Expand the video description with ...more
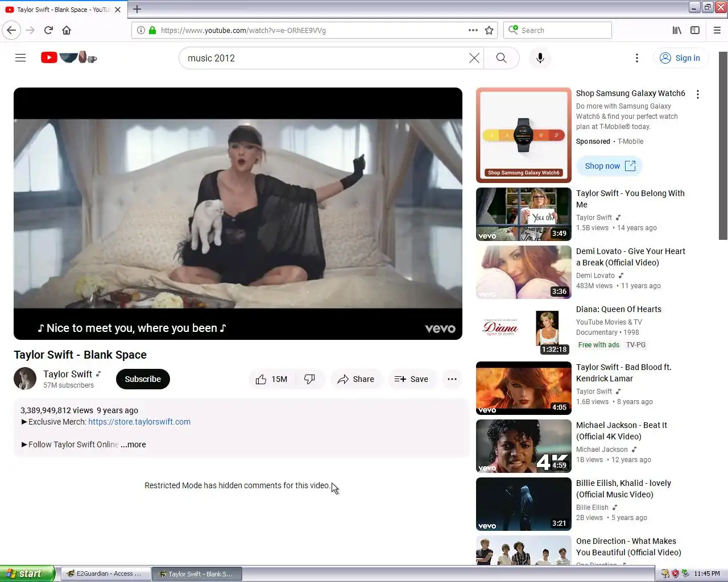The image size is (728, 582). click(x=133, y=444)
